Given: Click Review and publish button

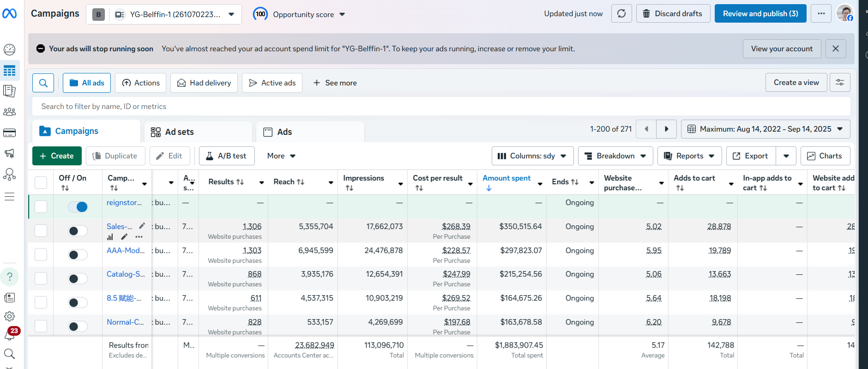Looking at the screenshot, I should click(x=760, y=14).
